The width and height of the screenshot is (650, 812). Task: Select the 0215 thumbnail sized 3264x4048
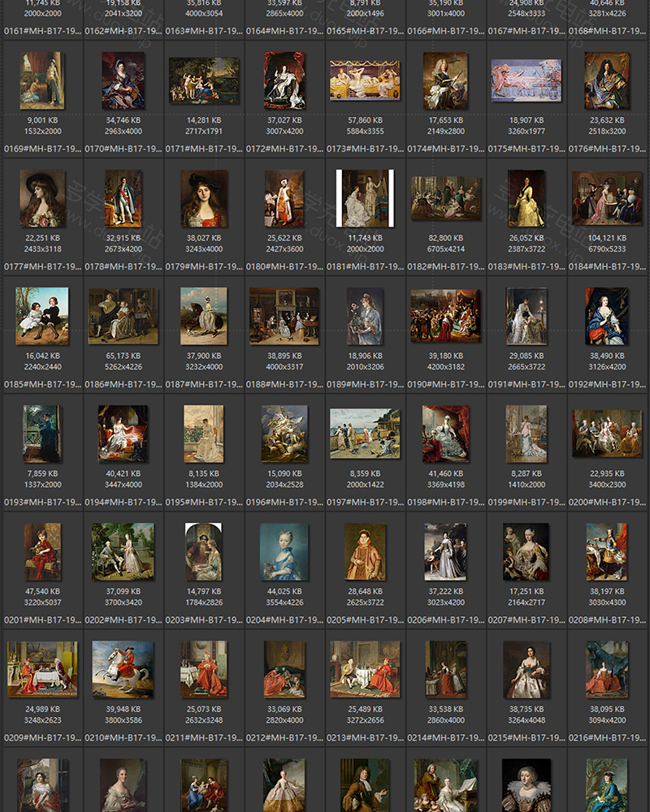coord(526,669)
